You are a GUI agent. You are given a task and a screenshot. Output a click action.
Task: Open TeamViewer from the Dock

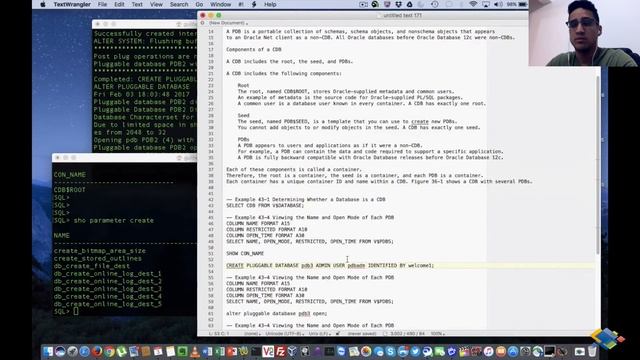(x=341, y=351)
